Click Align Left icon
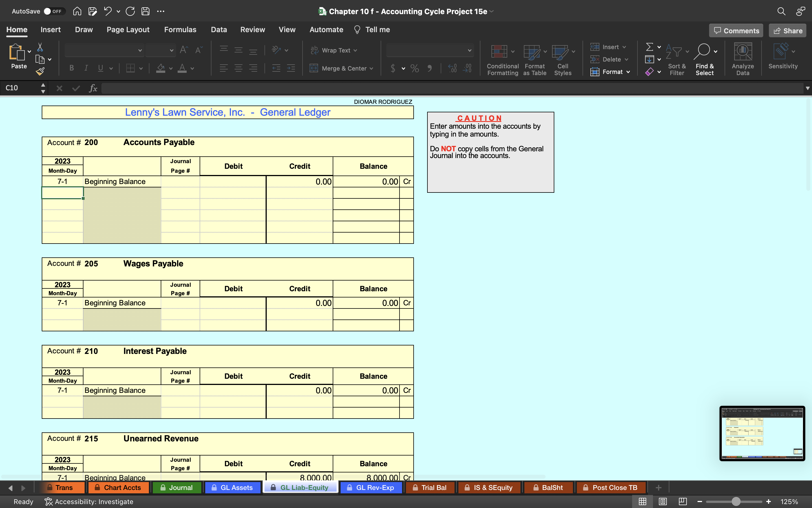This screenshot has height=508, width=812. point(224,68)
